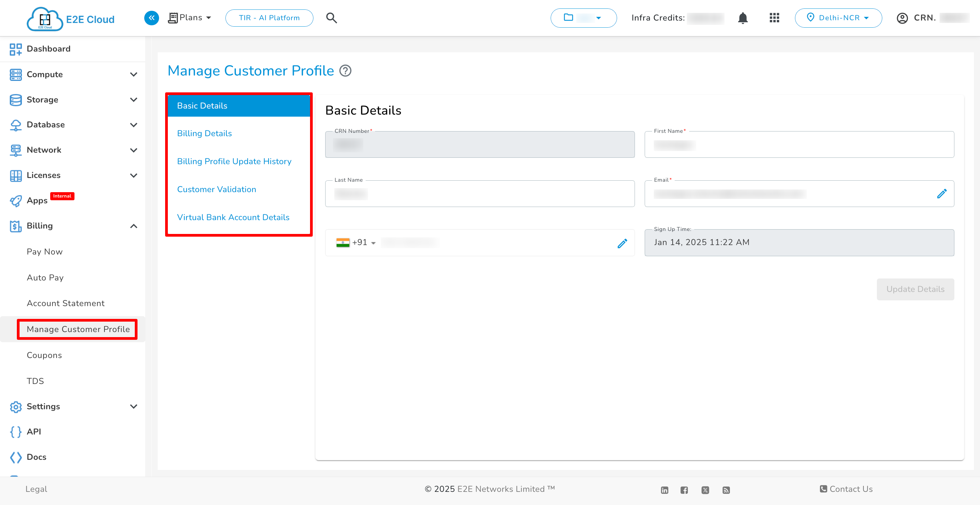Expand the Compute chevron
Screen dimensions: 980x505
point(133,75)
